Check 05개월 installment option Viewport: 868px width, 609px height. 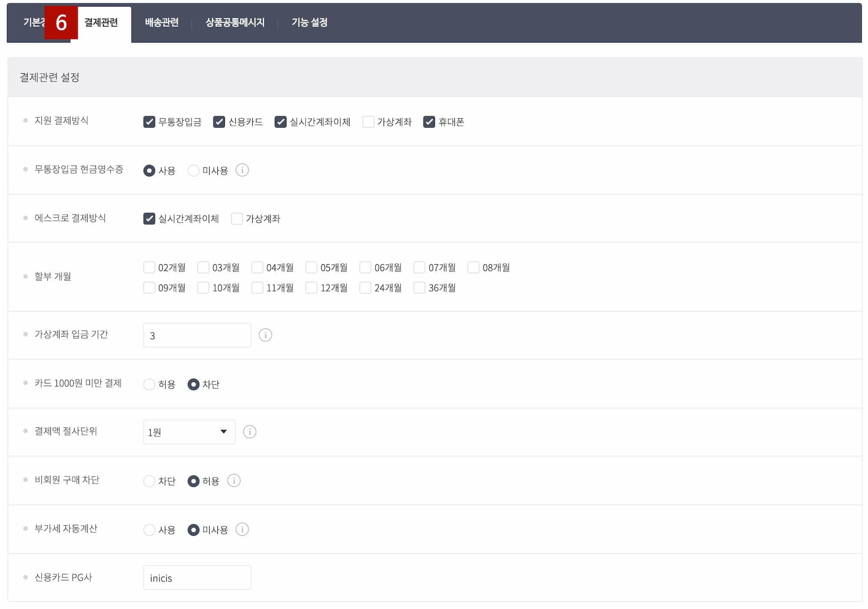coord(311,267)
